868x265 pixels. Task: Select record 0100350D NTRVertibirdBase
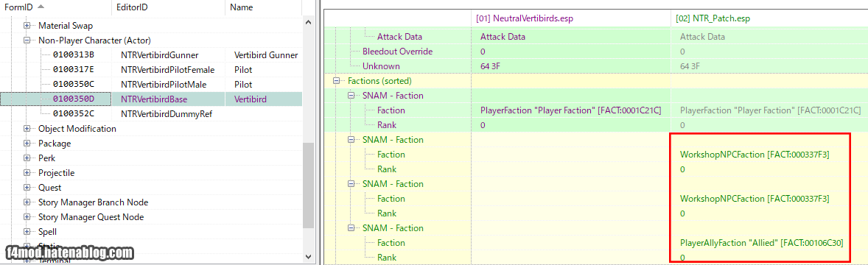(151, 99)
